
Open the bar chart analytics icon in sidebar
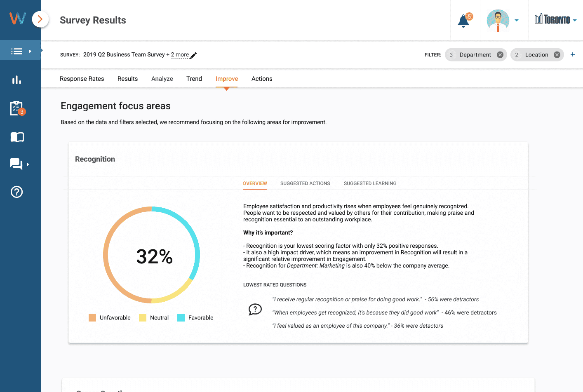point(16,80)
